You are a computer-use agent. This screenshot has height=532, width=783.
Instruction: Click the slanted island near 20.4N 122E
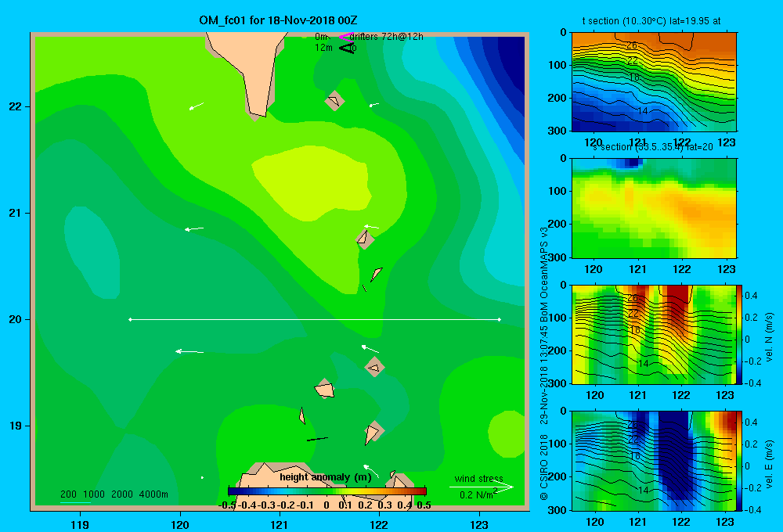pyautogui.click(x=377, y=274)
